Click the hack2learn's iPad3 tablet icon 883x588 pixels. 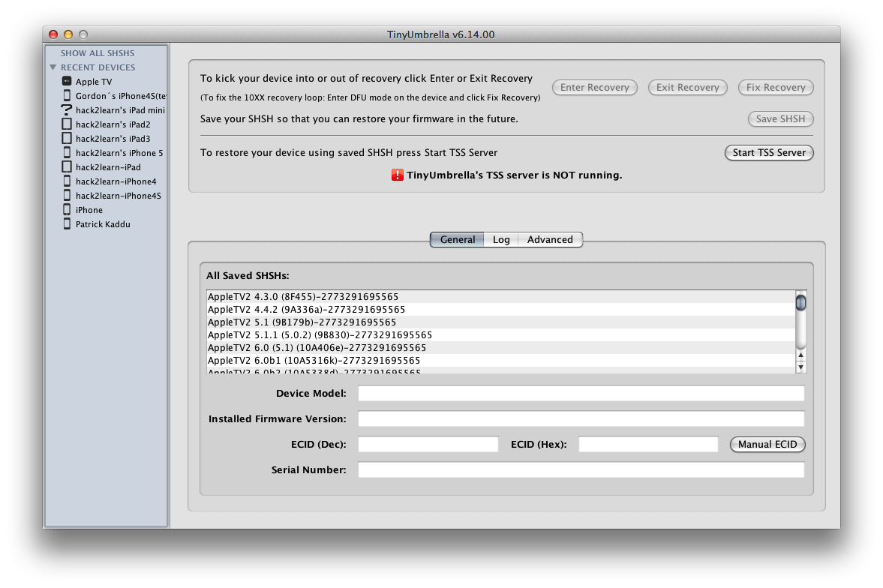(67, 139)
